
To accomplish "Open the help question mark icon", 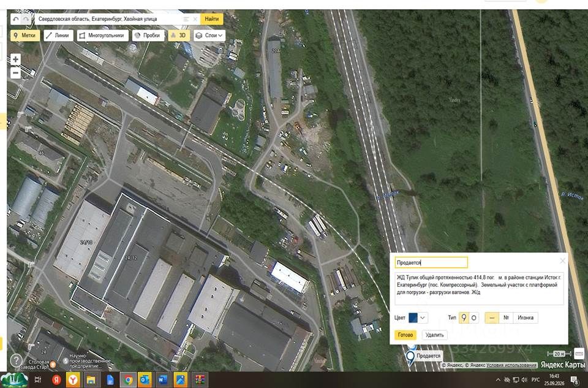I will 16,360.
